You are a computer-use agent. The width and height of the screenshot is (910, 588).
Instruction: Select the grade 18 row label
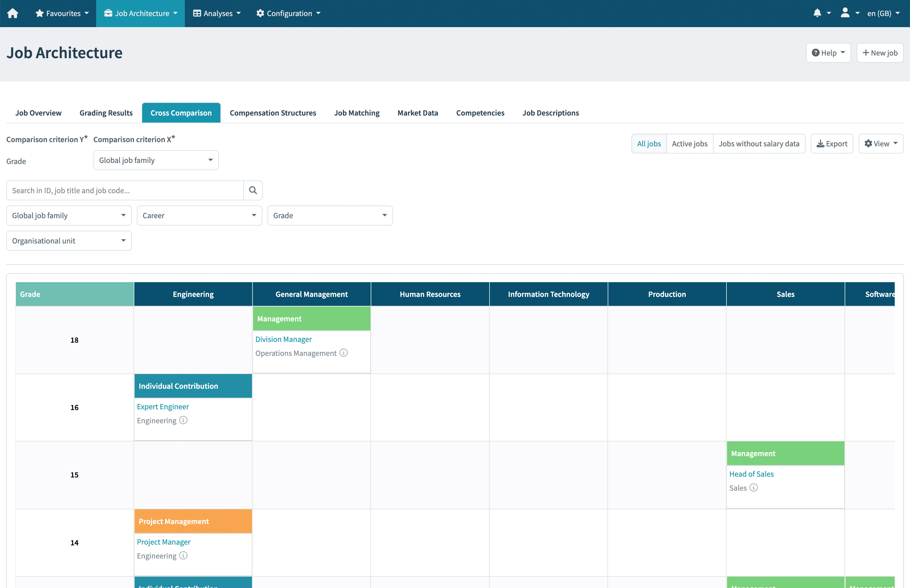tap(75, 340)
